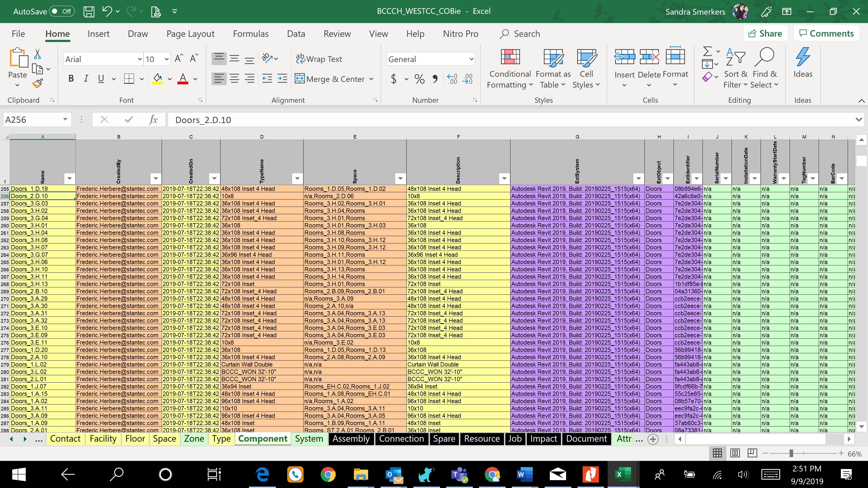Open the TypeName column filter dropdown

[x=297, y=178]
